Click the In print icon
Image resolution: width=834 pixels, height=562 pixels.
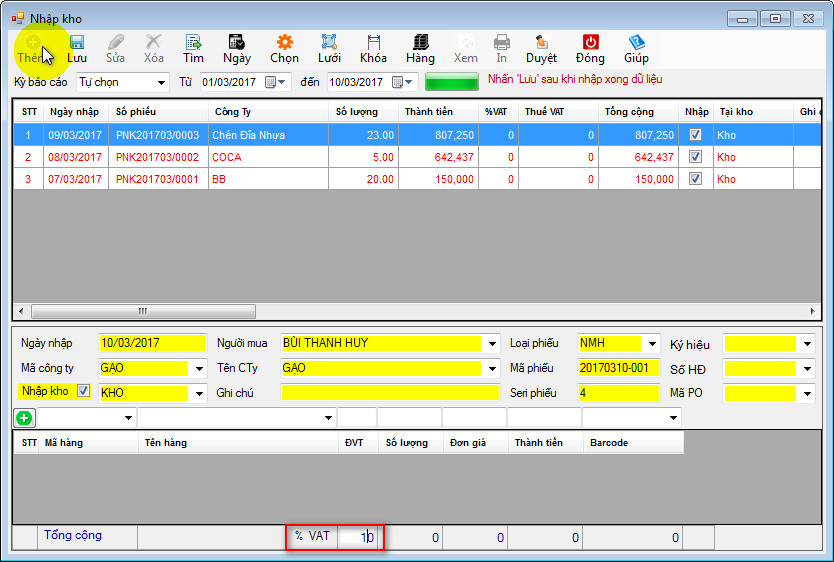tap(502, 42)
